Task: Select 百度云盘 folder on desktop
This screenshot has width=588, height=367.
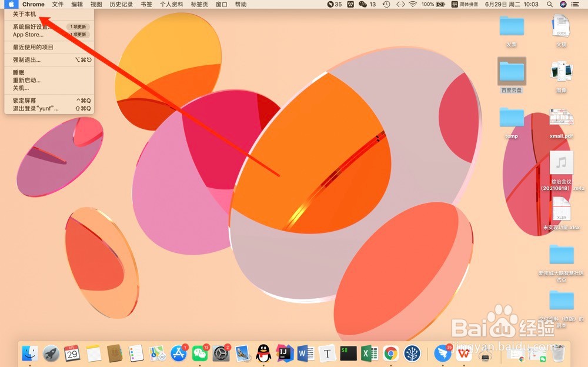Action: point(512,75)
